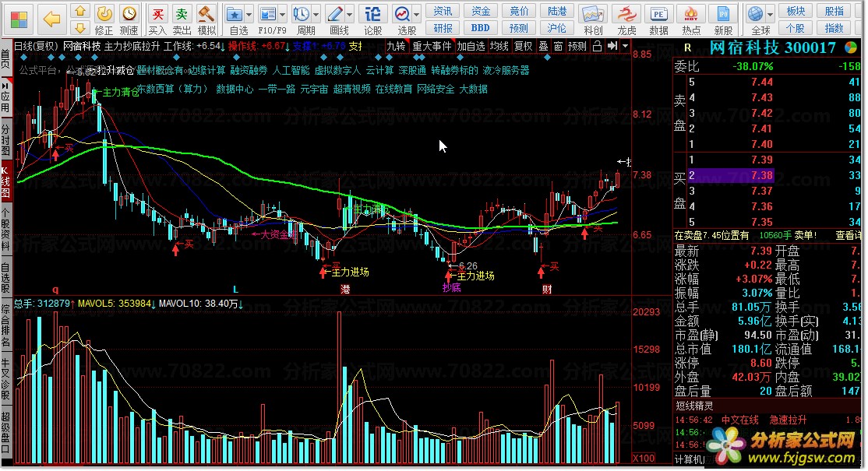Image resolution: width=868 pixels, height=471 pixels.
Task: Open the chart toolbar options dropdown triangle
Action: [x=625, y=47]
